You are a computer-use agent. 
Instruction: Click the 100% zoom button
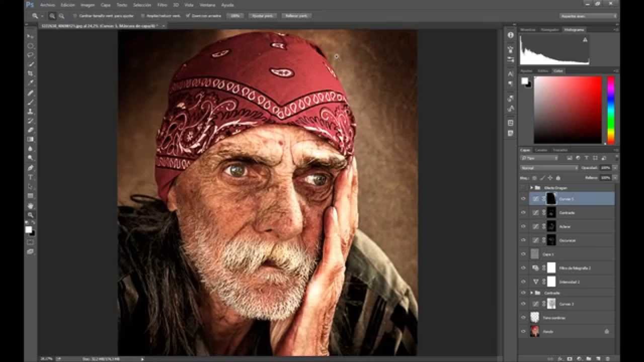pos(235,16)
